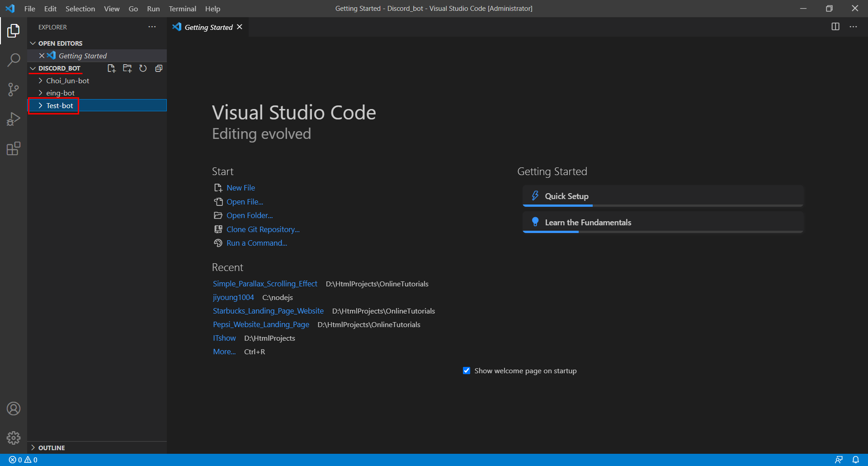Click the Open Folder icon under Start
The height and width of the screenshot is (466, 868).
click(218, 215)
